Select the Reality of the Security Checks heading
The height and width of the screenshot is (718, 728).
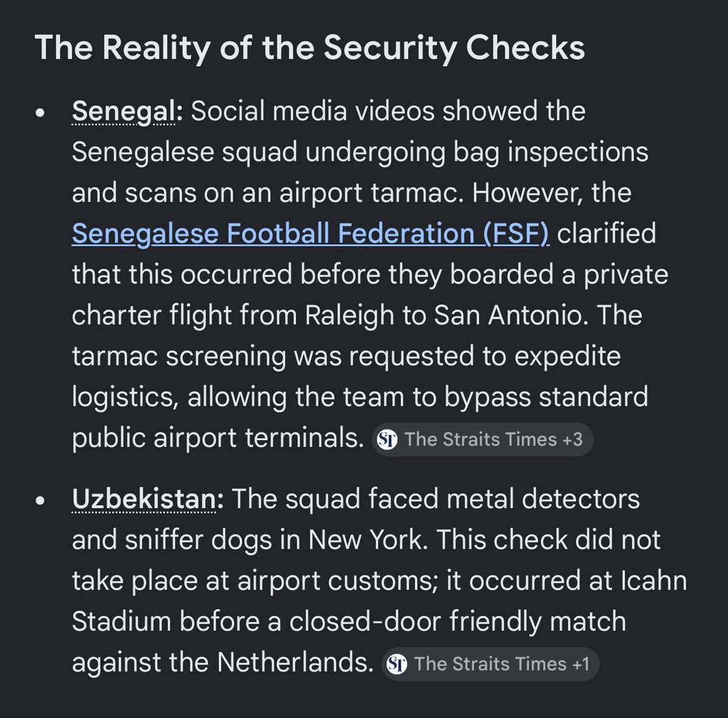[x=310, y=47]
